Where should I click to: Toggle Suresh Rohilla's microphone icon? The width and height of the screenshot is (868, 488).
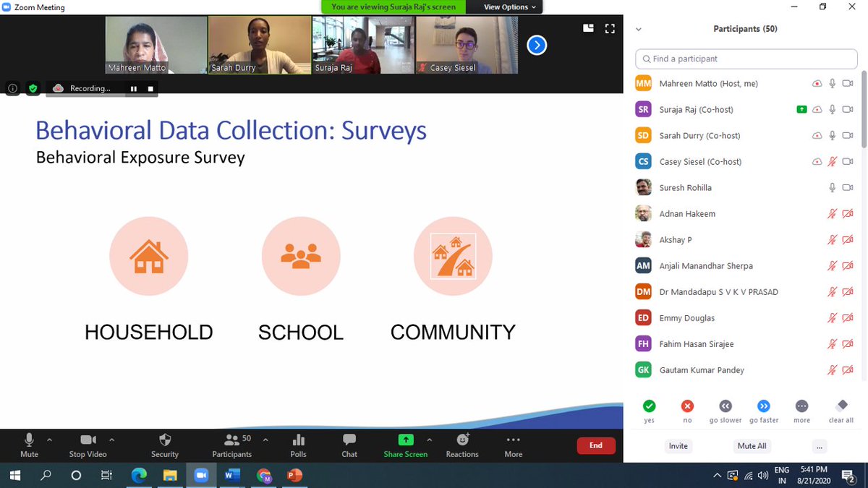click(x=833, y=188)
